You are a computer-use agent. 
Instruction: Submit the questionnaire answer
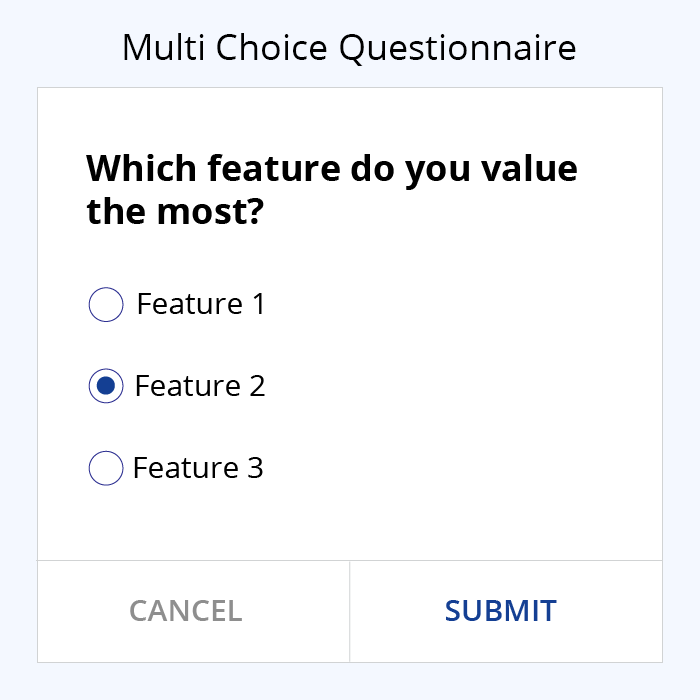506,611
